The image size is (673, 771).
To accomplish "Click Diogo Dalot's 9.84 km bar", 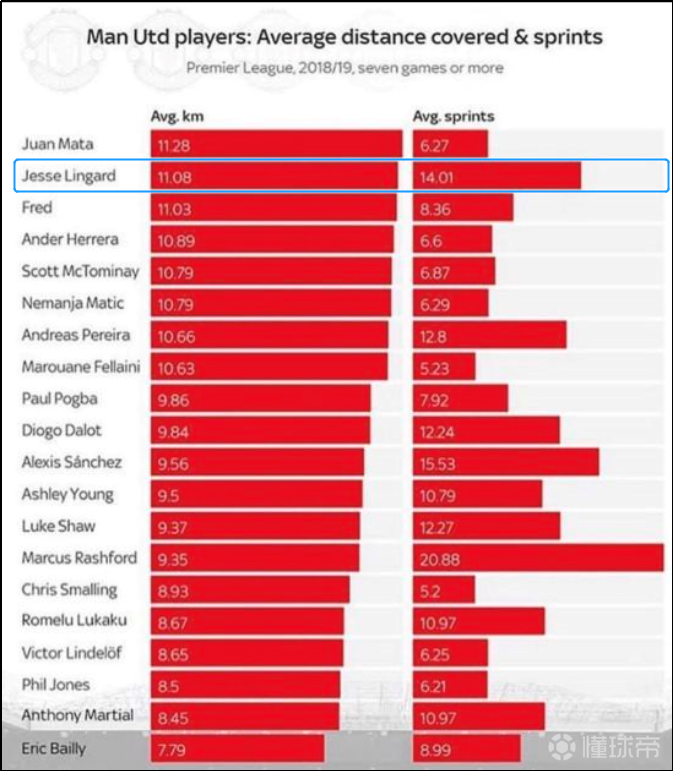I will [260, 430].
